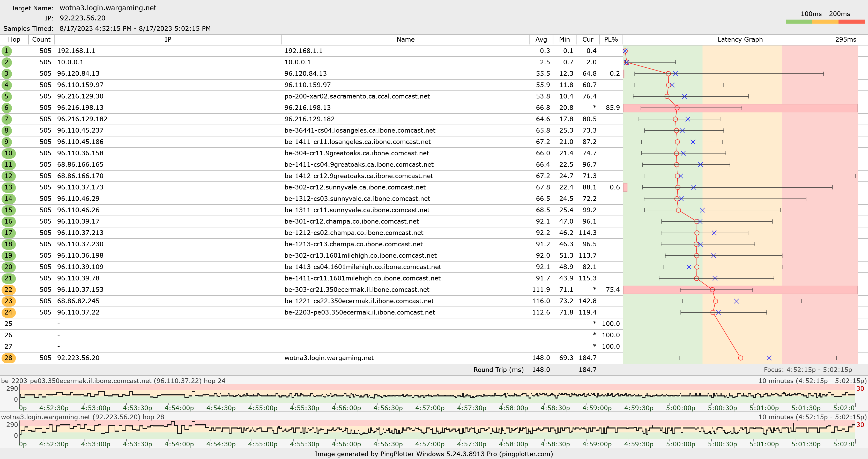Click the hop 6 circle icon

tap(6, 108)
